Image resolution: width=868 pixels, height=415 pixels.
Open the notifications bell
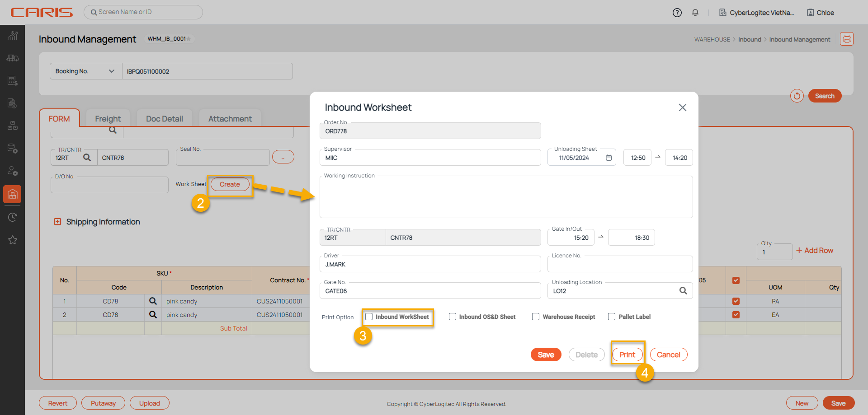pos(695,13)
